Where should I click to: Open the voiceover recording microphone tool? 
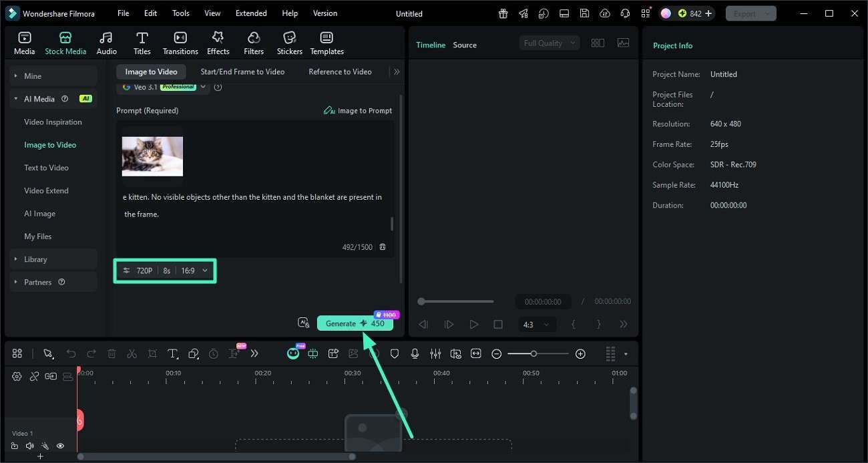pos(415,353)
